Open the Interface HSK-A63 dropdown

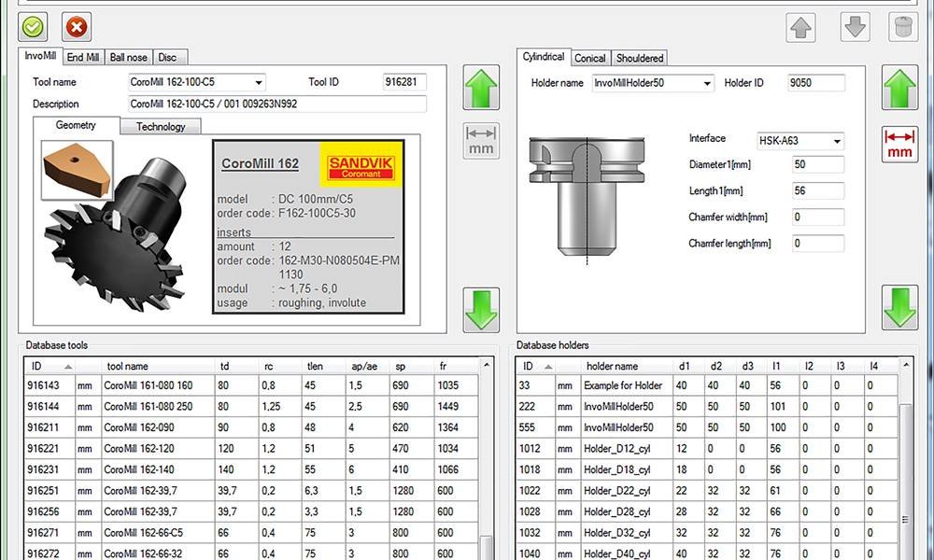837,142
